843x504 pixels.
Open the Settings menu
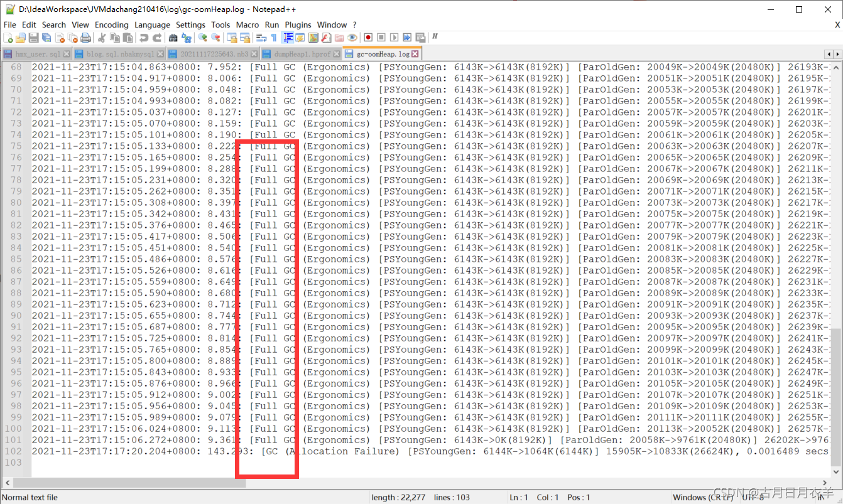(190, 24)
